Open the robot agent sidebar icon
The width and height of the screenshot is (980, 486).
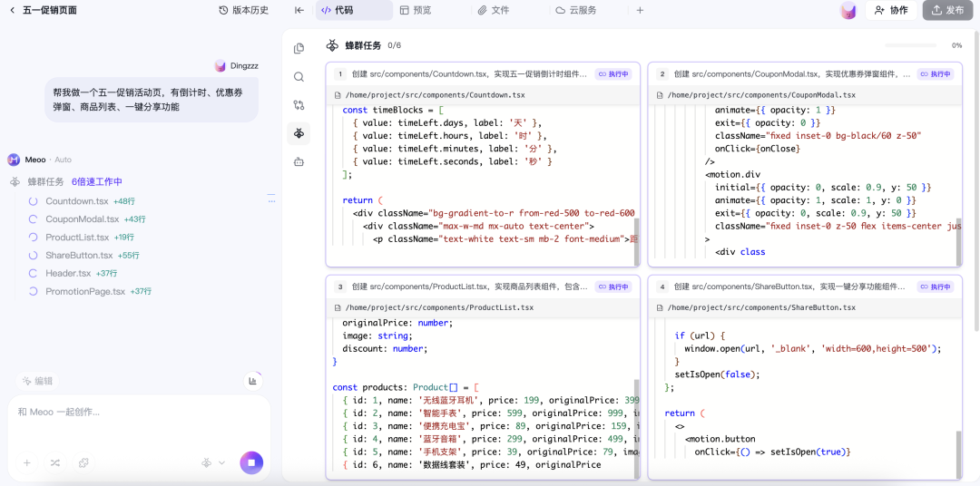click(x=299, y=161)
